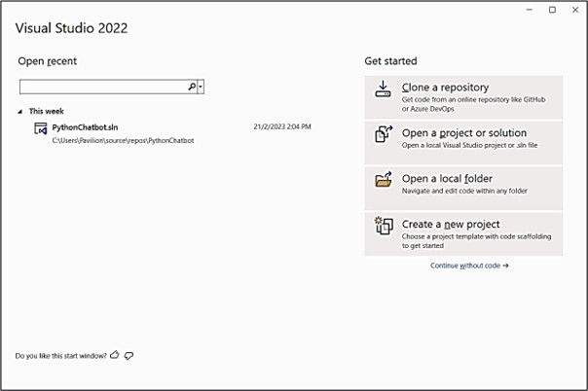Choose the Open a local folder heading

pos(447,179)
